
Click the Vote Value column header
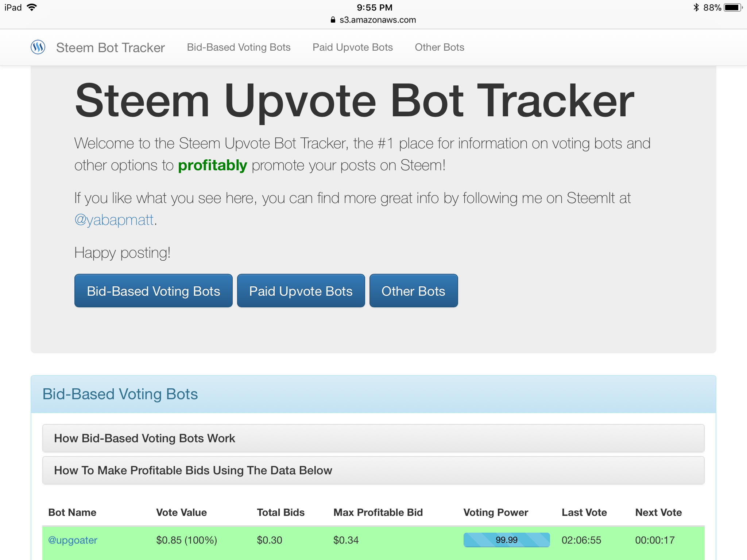181,512
